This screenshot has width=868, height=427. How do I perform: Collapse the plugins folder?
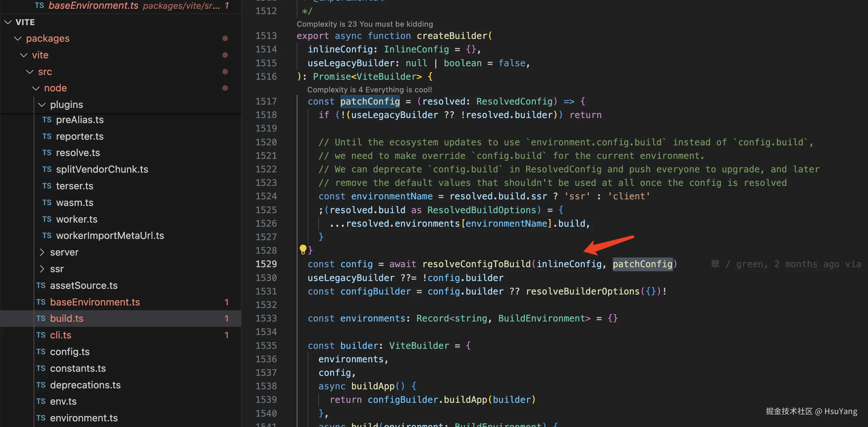tap(42, 105)
